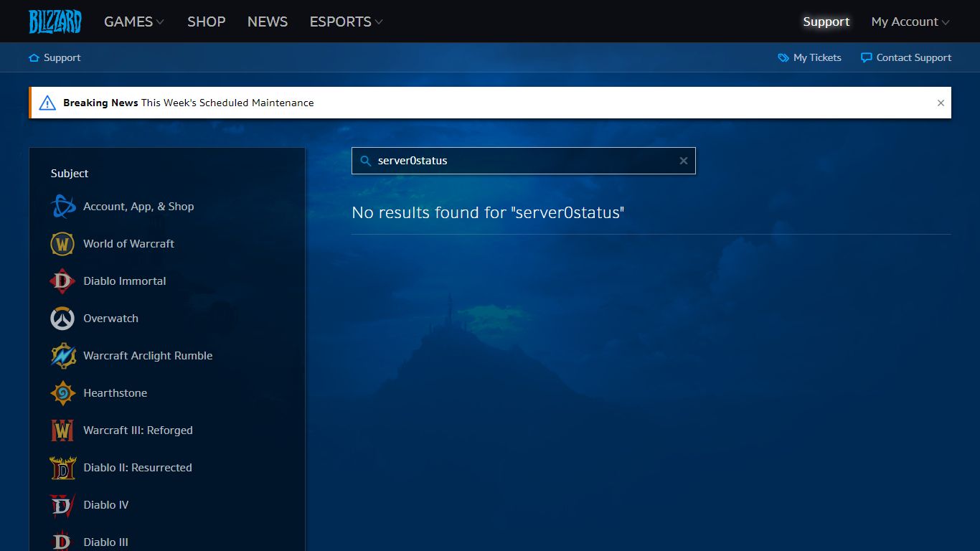This screenshot has width=980, height=551.
Task: Click the Blizzard logo
Action: coord(55,22)
